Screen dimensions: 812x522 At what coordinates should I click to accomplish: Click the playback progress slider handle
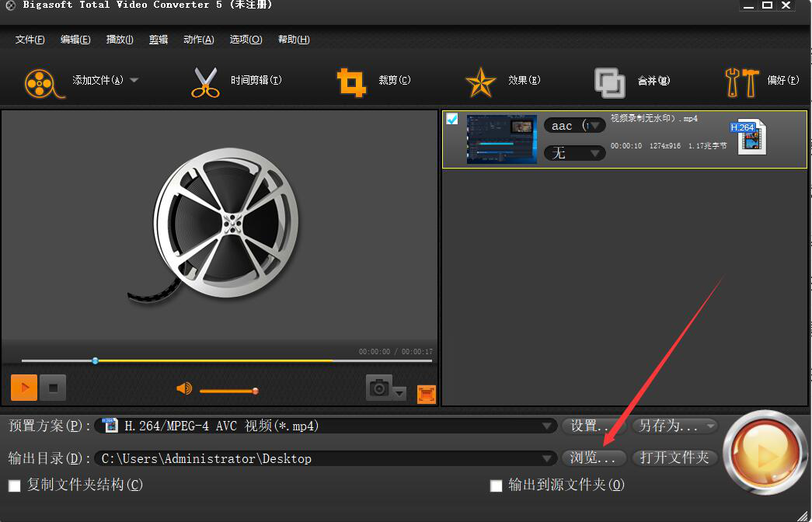click(x=96, y=360)
